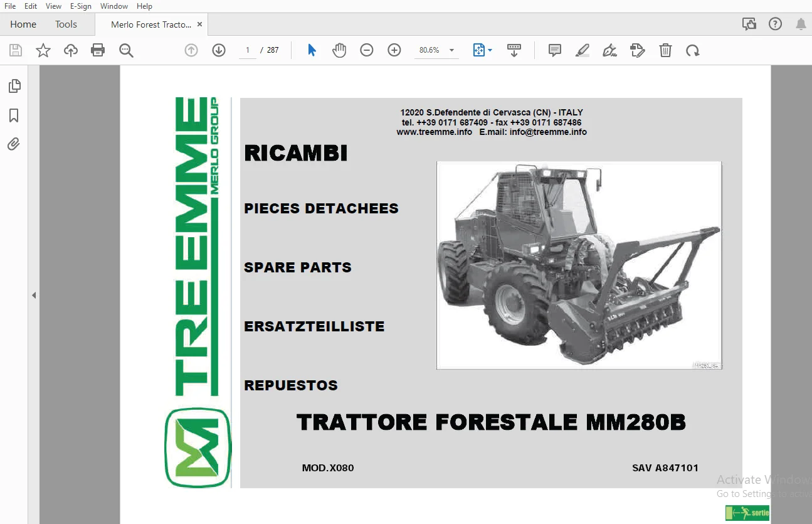Expand the fit page options dropdown
The image size is (812, 524).
(x=490, y=50)
